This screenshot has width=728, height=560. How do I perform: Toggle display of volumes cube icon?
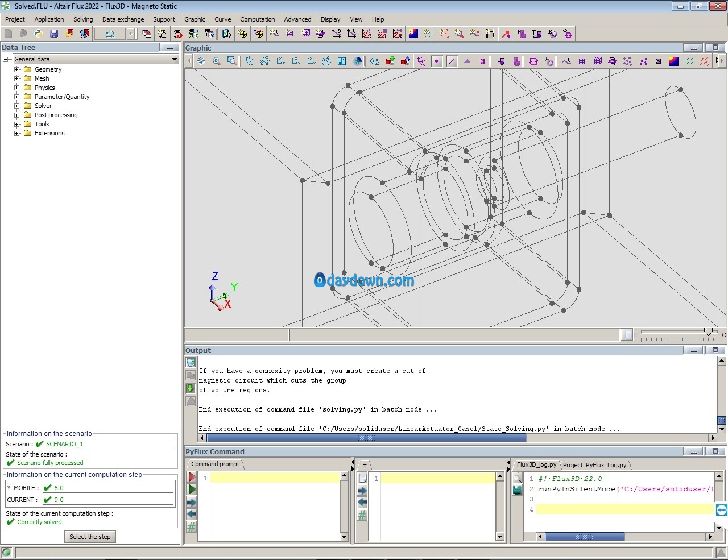(x=483, y=61)
